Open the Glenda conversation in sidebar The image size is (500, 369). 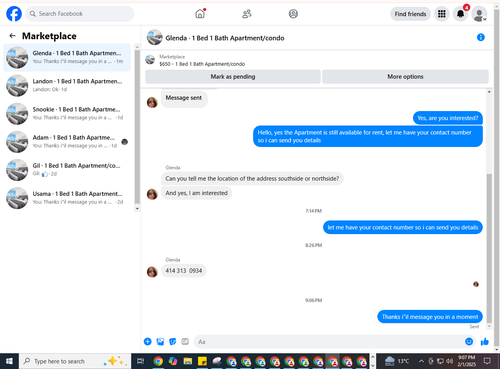(67, 57)
